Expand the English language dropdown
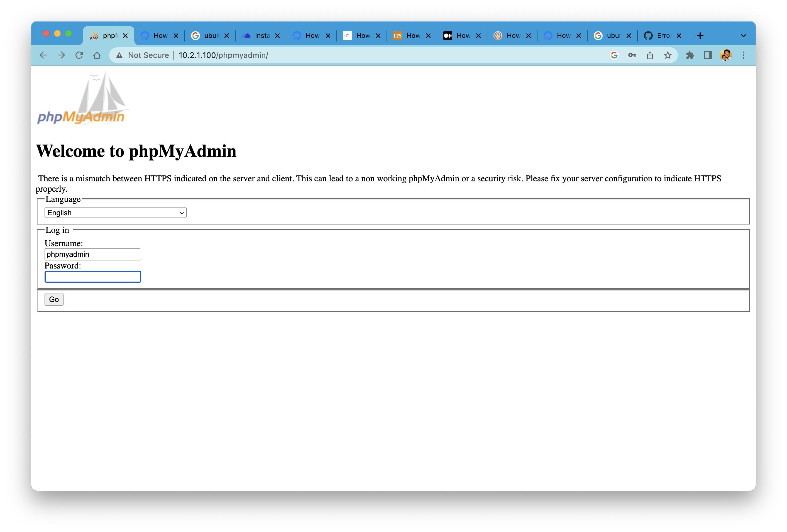Screen dimensions: 787x532 coord(115,213)
